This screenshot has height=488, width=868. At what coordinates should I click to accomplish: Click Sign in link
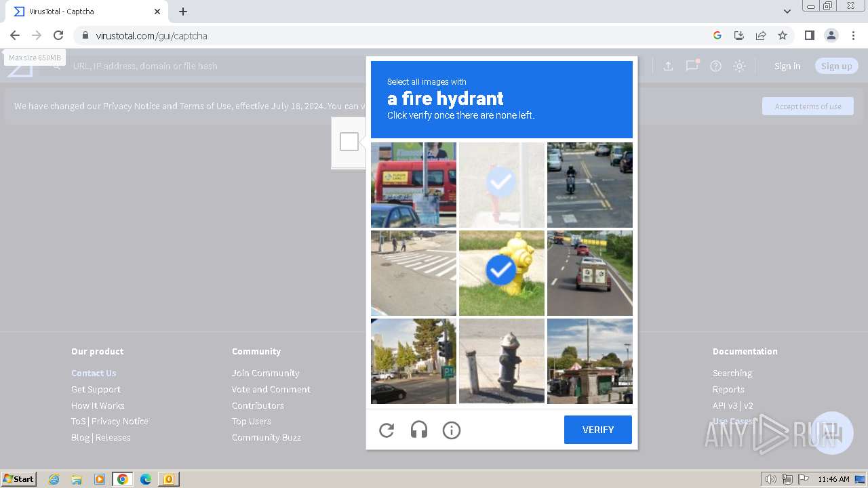(787, 66)
